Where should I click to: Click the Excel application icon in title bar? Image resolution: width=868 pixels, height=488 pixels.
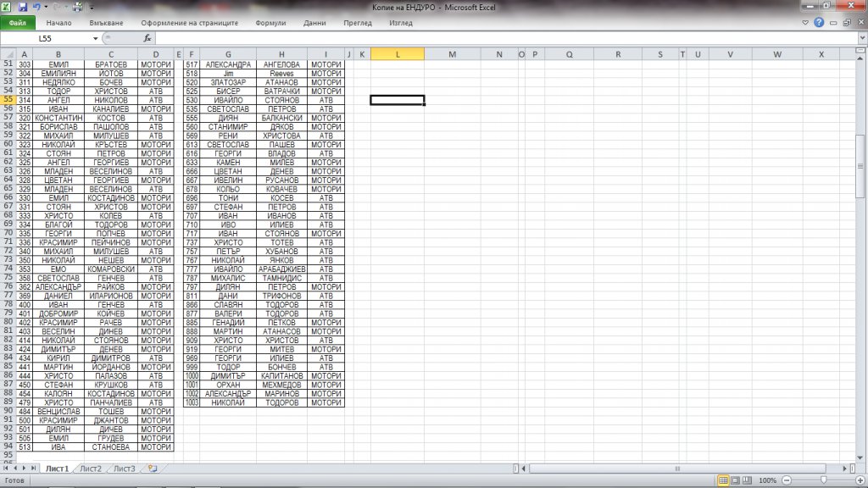click(x=7, y=7)
